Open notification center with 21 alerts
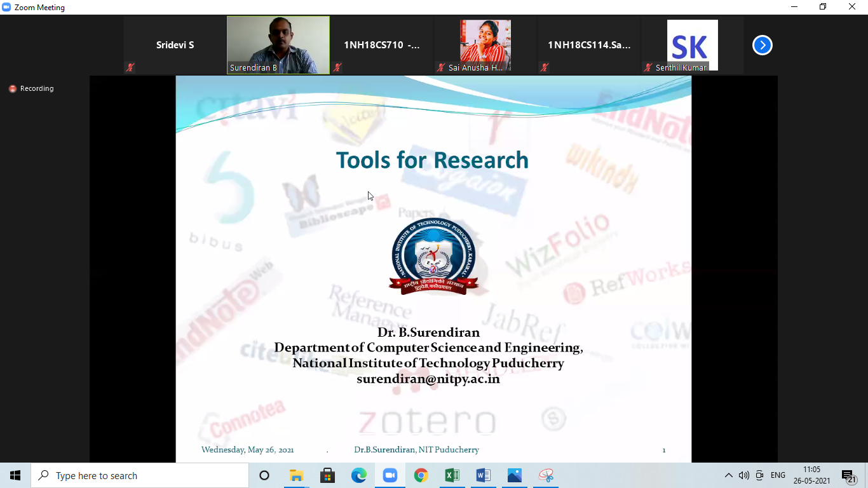This screenshot has height=488, width=868. 848,475
